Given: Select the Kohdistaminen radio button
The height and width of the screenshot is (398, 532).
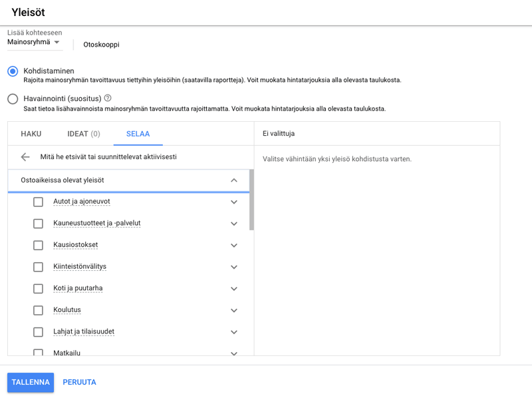Looking at the screenshot, I should click(x=11, y=71).
